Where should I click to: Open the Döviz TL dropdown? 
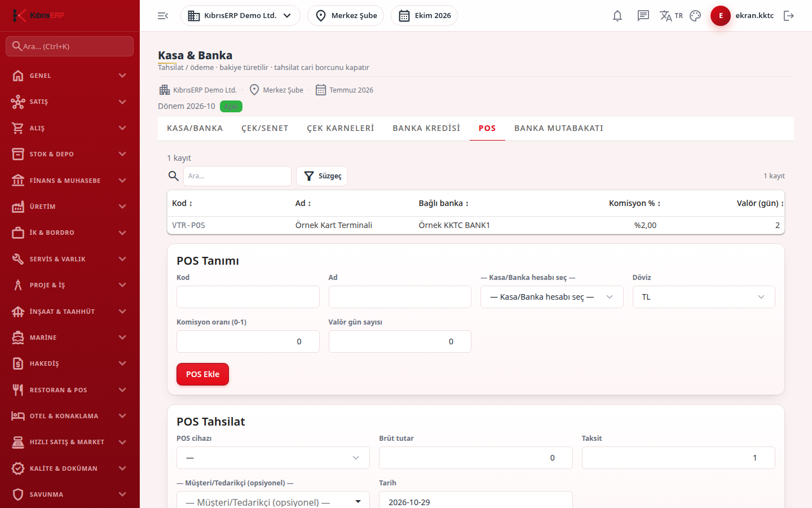[x=704, y=297]
